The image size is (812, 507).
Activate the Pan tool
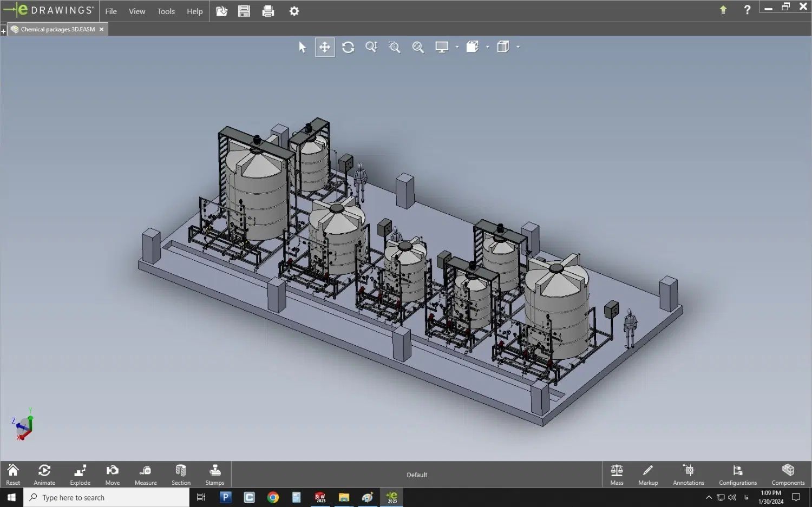click(x=325, y=47)
